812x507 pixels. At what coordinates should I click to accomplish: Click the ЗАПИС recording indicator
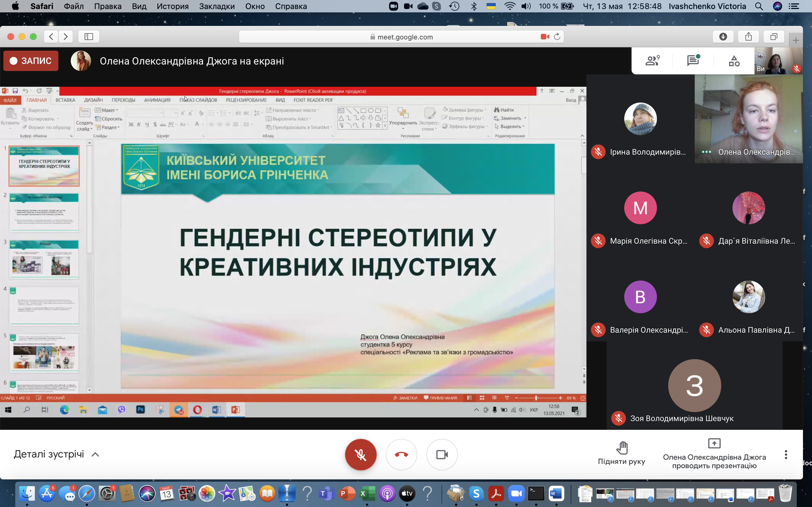point(31,61)
